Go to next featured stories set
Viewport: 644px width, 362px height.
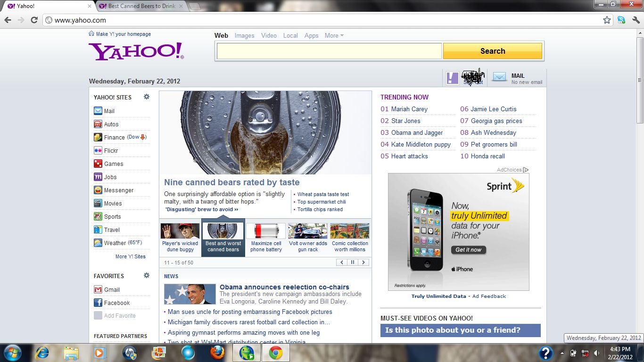point(363,263)
